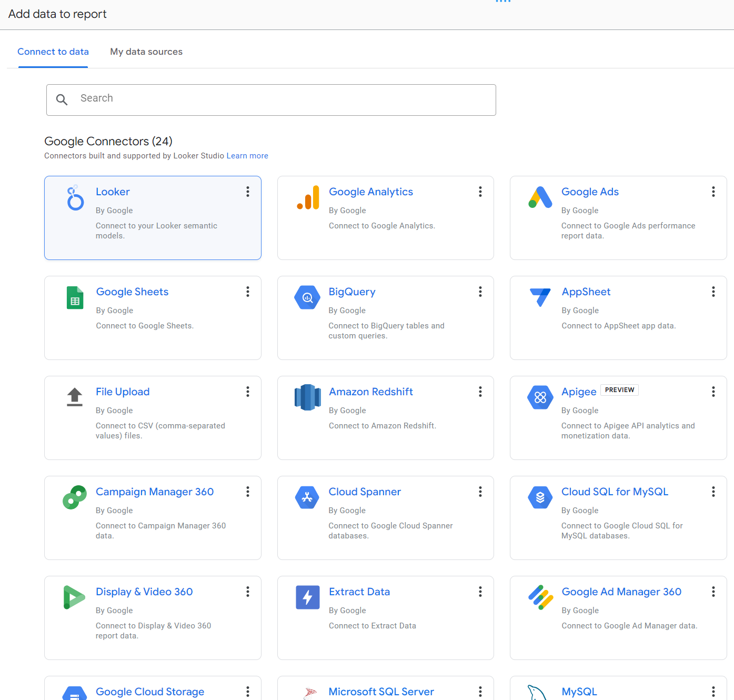
Task: Click the Microsoft SQL Server logo icon
Action: pos(310,693)
